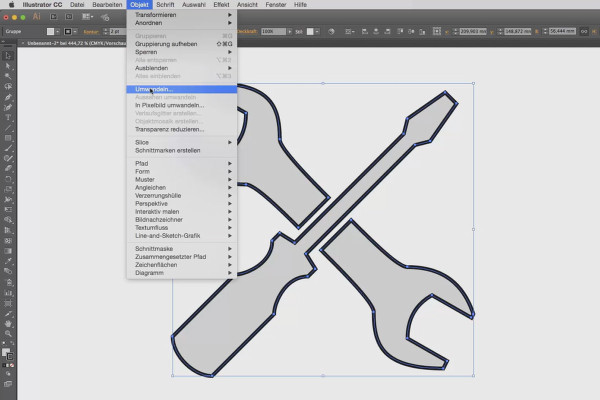
Task: Click the X position value field
Action: coord(473,31)
